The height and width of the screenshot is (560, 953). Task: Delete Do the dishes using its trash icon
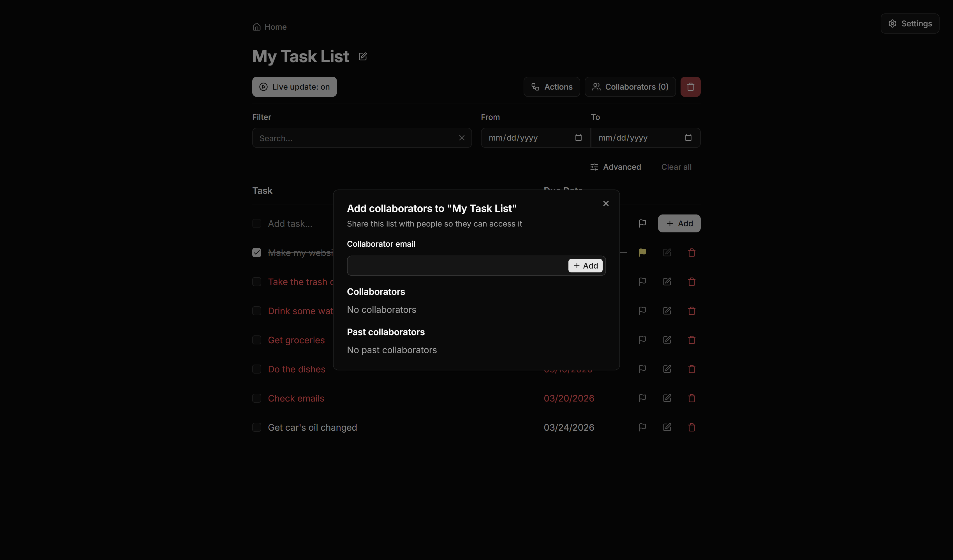pyautogui.click(x=692, y=369)
